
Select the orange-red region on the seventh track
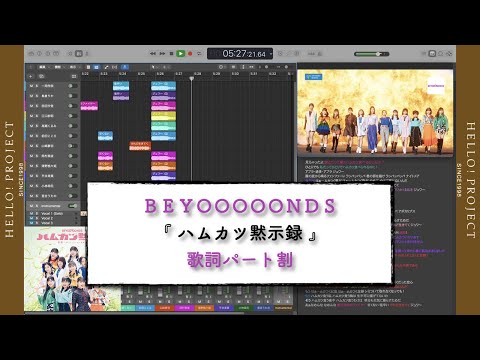140,146
